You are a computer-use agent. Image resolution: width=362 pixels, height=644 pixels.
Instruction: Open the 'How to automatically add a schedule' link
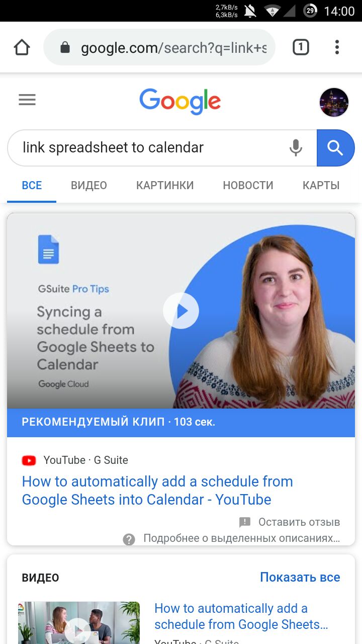(157, 491)
